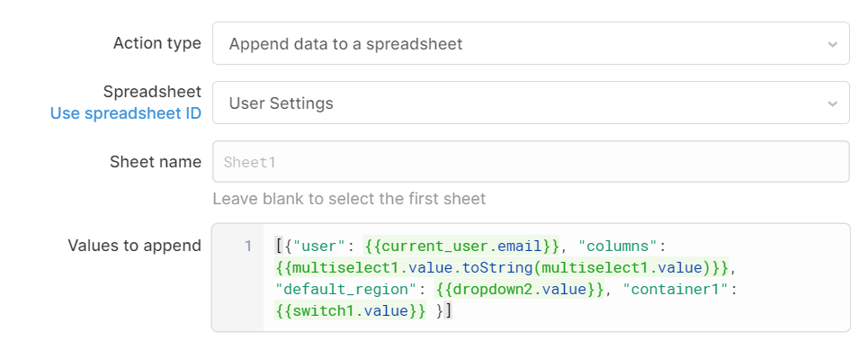Open the Spreadsheet dropdown showing User Settings

click(531, 103)
